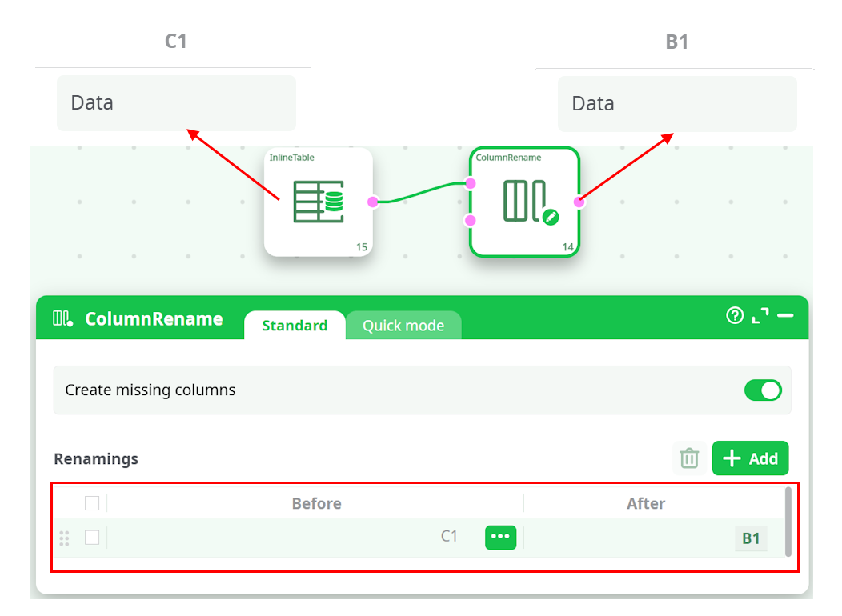
Task: Click the ColumnRename output port
Action: (x=579, y=202)
